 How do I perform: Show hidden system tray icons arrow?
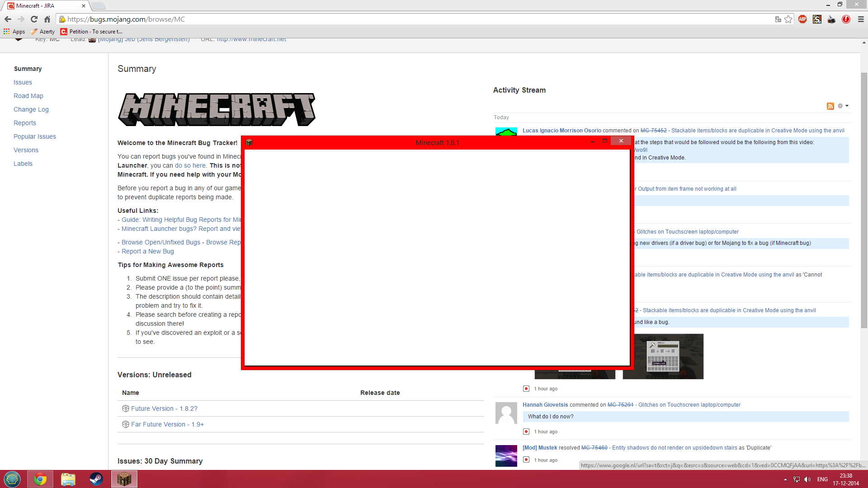[785, 479]
